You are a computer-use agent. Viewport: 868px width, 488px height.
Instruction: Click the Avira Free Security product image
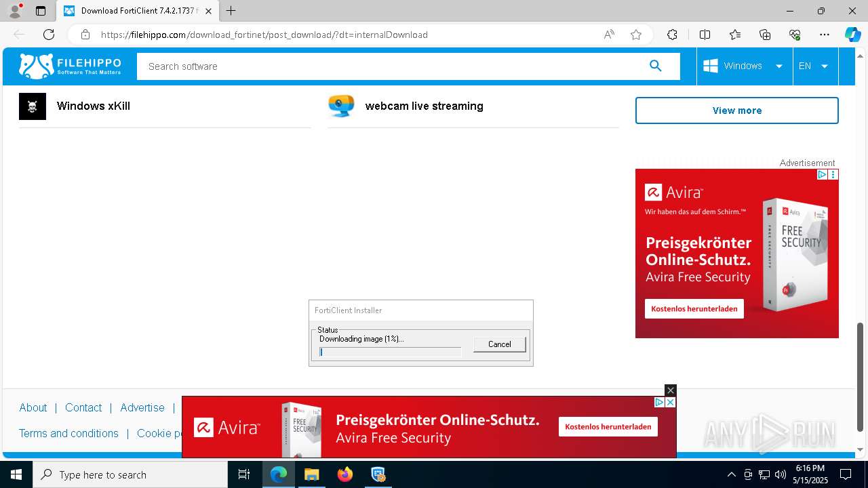795,254
